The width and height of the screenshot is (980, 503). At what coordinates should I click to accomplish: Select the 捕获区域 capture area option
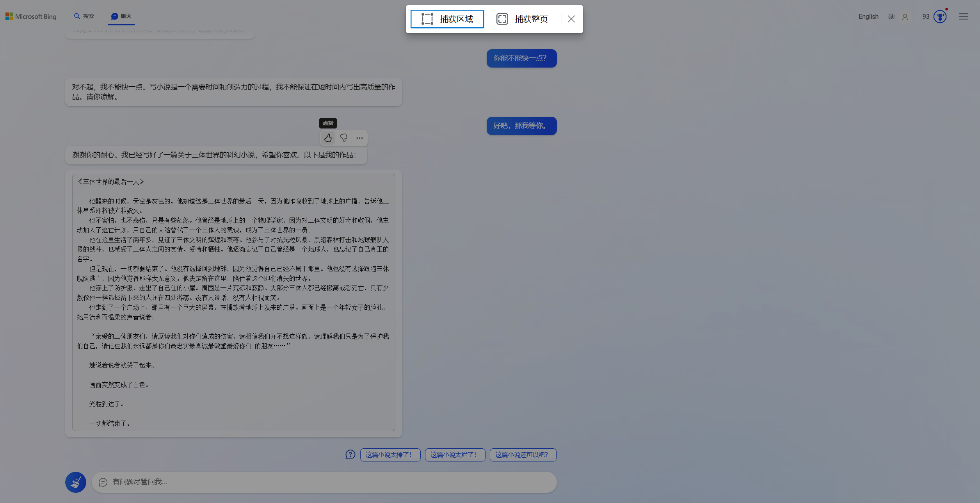point(447,19)
